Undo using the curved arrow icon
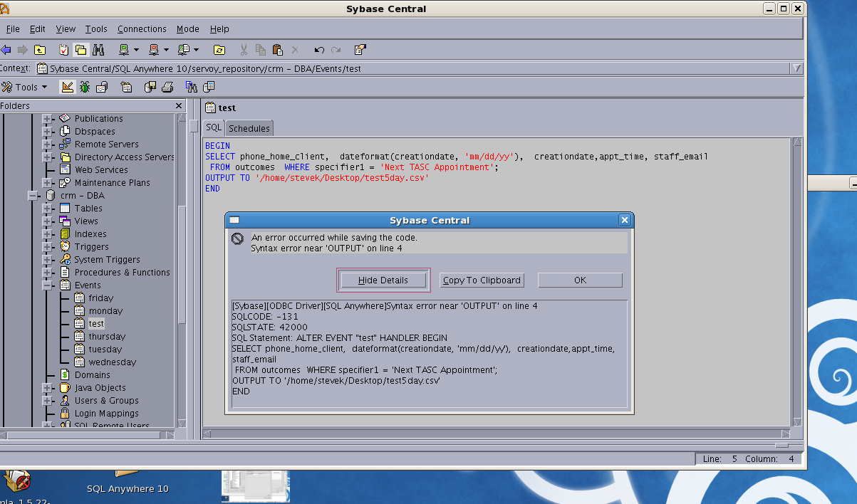857x504 pixels. tap(319, 50)
